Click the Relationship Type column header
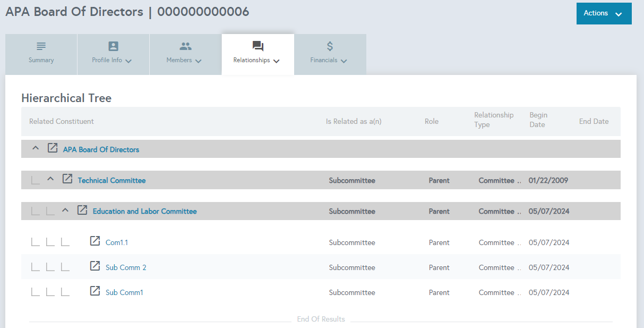Image resolution: width=644 pixels, height=328 pixels. (x=494, y=120)
